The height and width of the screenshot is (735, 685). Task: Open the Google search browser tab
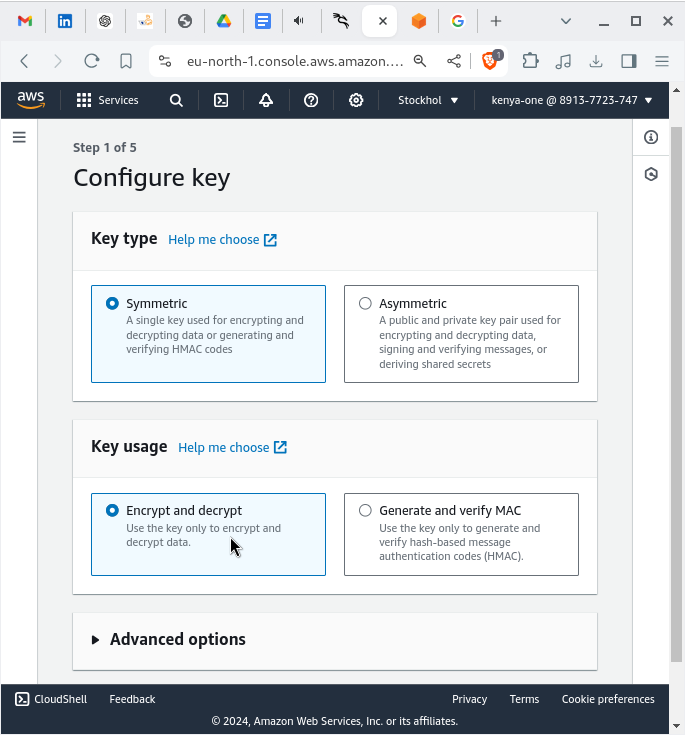(458, 21)
